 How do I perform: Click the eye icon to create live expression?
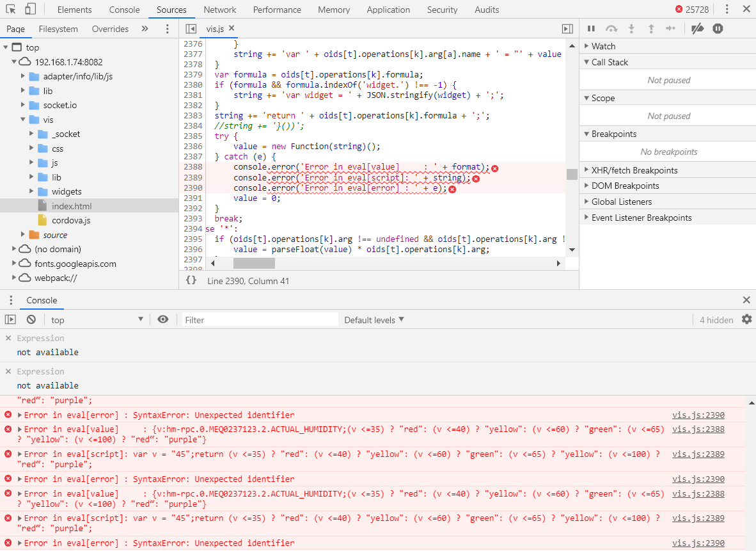click(163, 319)
